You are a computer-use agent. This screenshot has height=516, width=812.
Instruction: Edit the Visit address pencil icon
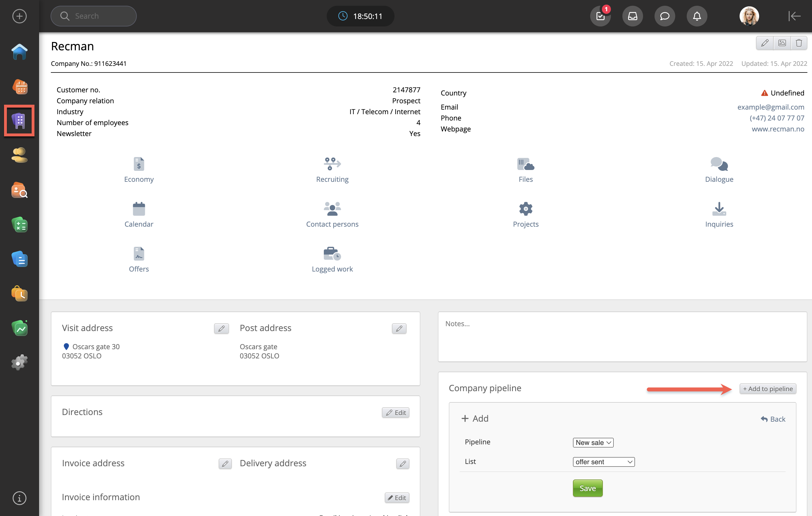pos(221,328)
